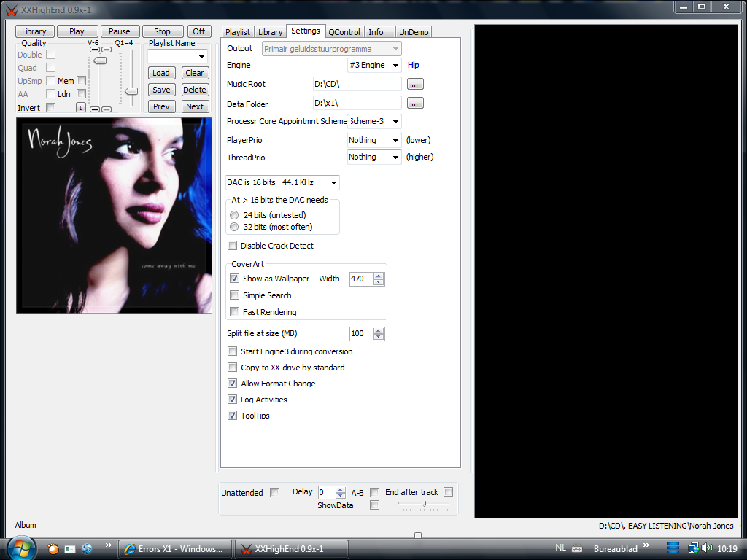This screenshot has width=747, height=560.
Task: Toggle the Invert checkbox
Action: tap(50, 108)
